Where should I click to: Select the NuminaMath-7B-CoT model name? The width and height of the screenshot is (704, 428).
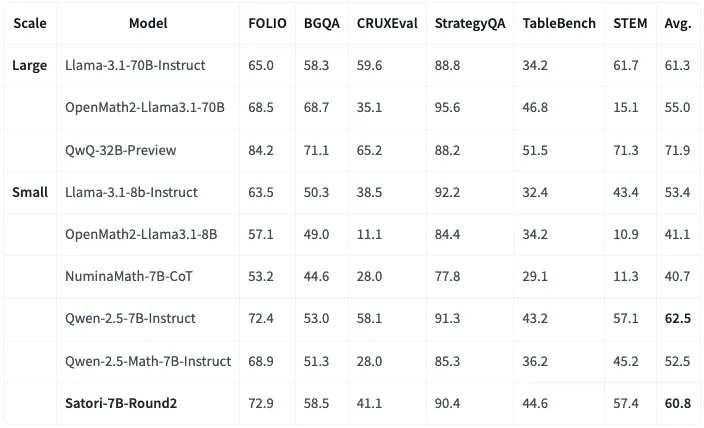click(x=130, y=276)
